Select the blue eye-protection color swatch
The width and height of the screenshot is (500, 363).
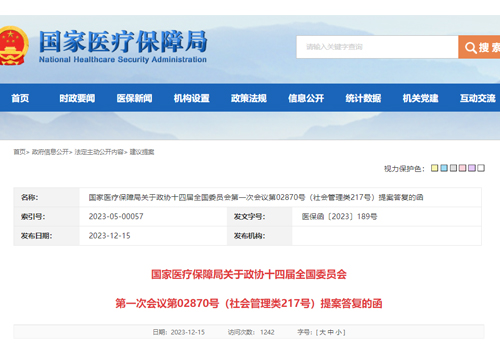click(x=444, y=168)
